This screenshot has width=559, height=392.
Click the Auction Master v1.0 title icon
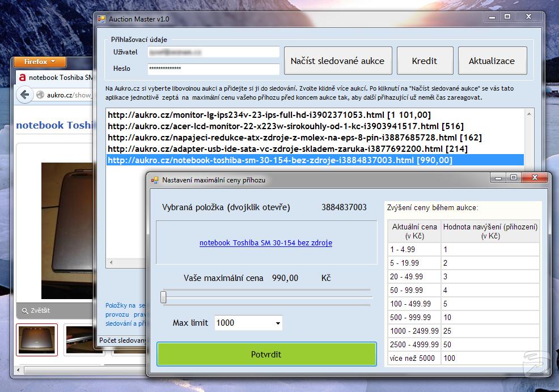[x=101, y=19]
